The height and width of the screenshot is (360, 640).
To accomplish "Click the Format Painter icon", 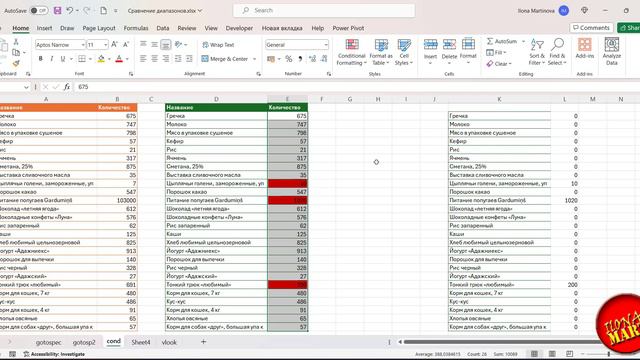I will 16,64.
